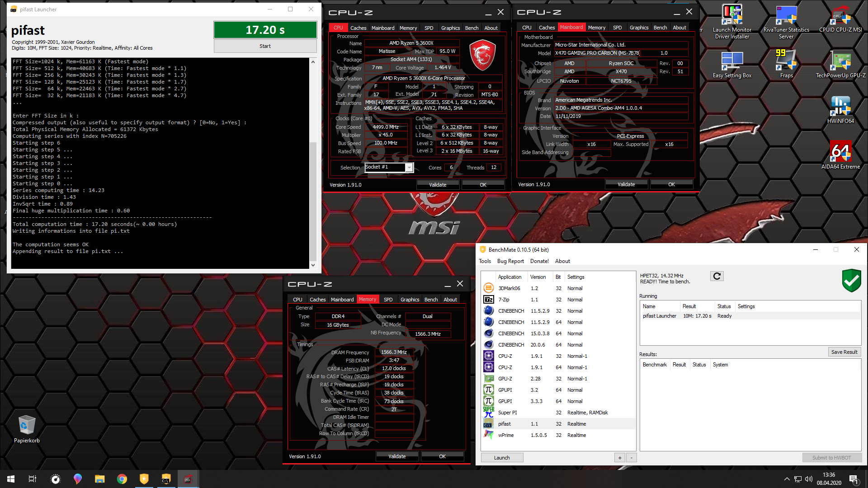Select the Super PI icon in BenchMate
This screenshot has width=868, height=488.
[488, 413]
